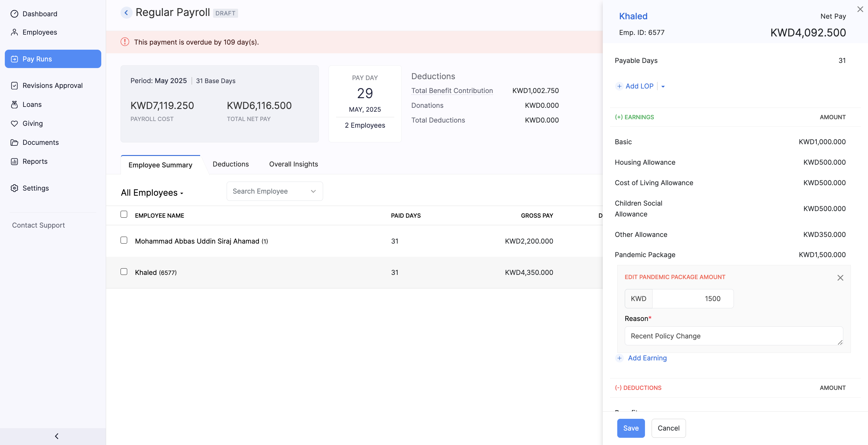Close the Edit Pandemic Package Amount box

840,278
